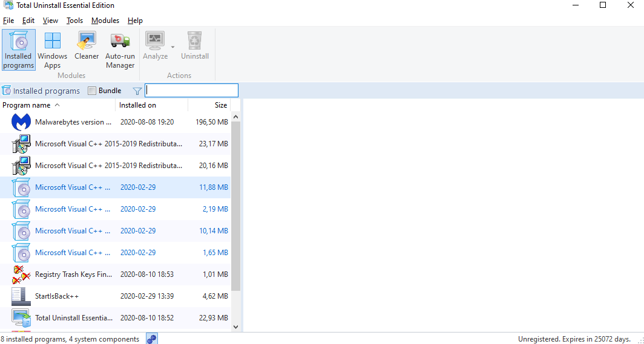This screenshot has height=344, width=644.
Task: Open the Auto-run Manager module
Action: pyautogui.click(x=120, y=50)
